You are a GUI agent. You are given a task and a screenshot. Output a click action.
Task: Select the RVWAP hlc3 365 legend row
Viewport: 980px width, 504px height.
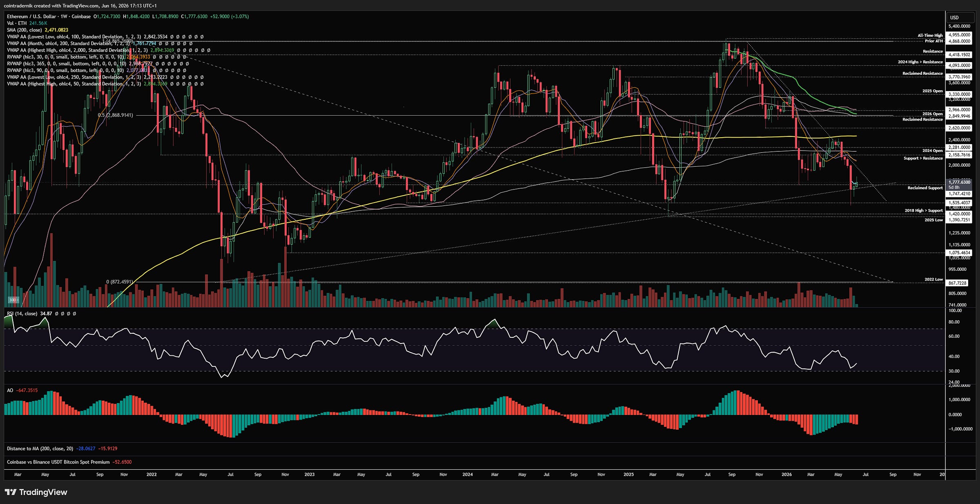click(98, 64)
